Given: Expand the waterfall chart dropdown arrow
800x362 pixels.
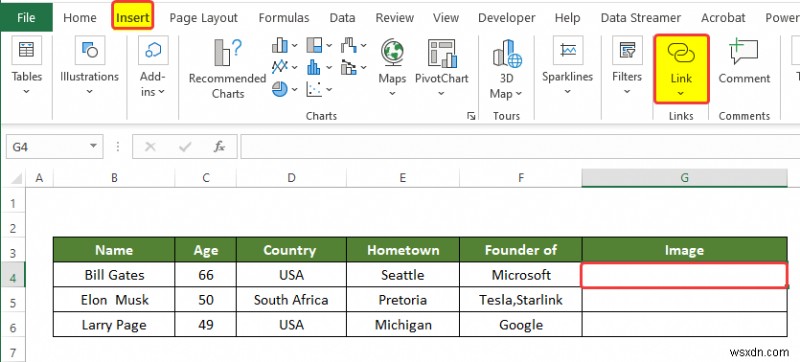Looking at the screenshot, I should [x=363, y=45].
